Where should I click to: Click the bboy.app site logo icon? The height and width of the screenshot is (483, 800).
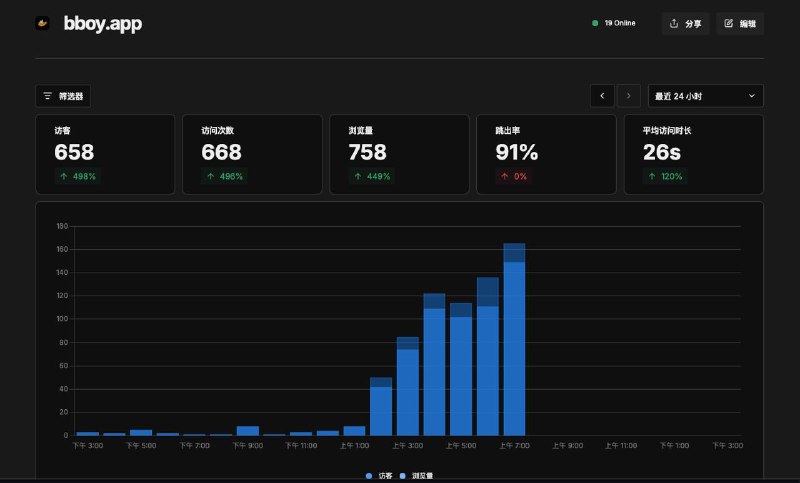click(42, 23)
